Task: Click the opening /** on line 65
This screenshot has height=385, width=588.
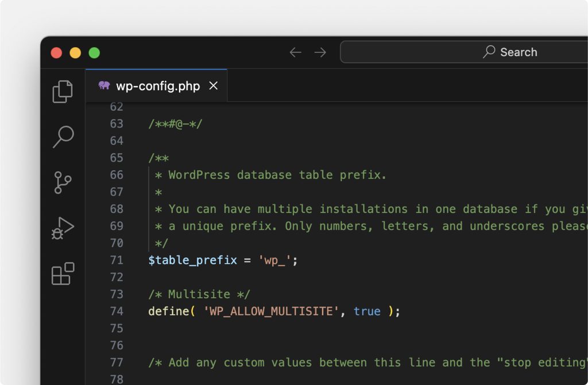Action: [158, 157]
